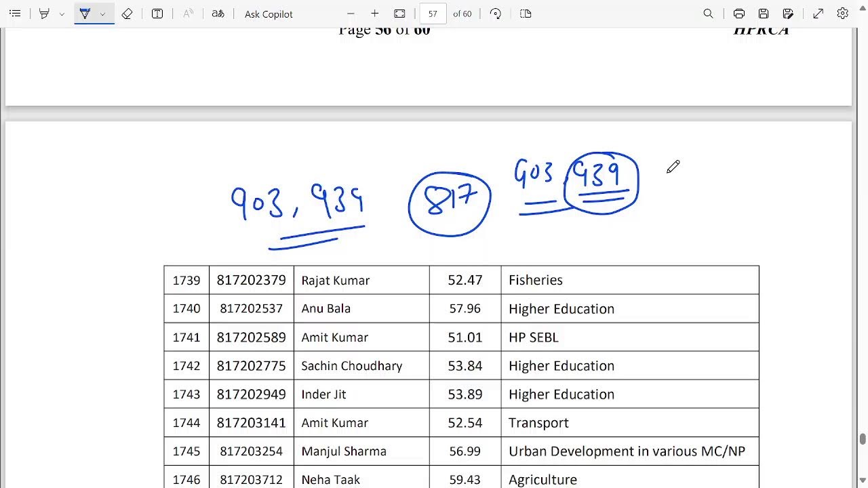This screenshot has height=488, width=868.
Task: Click Higher Education in Inder Jit's row
Action: [x=561, y=394]
